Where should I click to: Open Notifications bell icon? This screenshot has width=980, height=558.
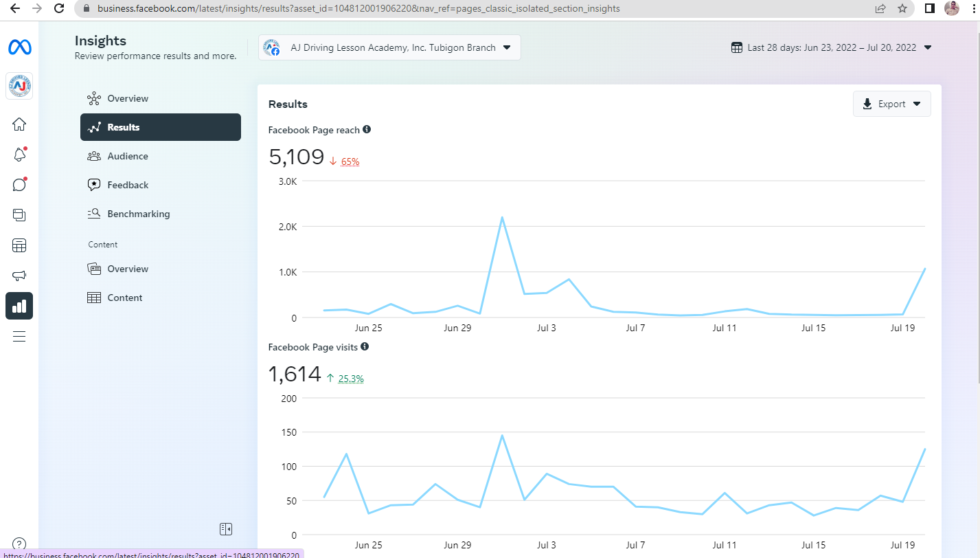pyautogui.click(x=19, y=155)
